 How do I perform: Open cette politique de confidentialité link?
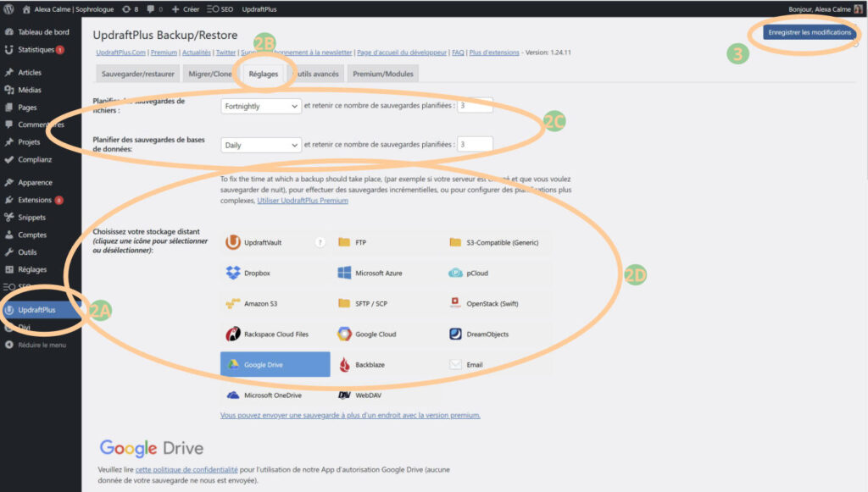pos(186,469)
